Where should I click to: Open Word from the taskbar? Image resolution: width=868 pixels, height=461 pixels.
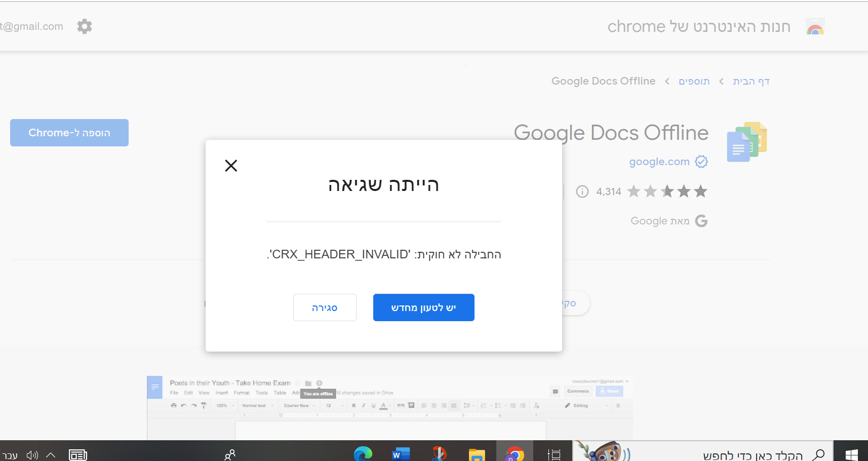401,454
